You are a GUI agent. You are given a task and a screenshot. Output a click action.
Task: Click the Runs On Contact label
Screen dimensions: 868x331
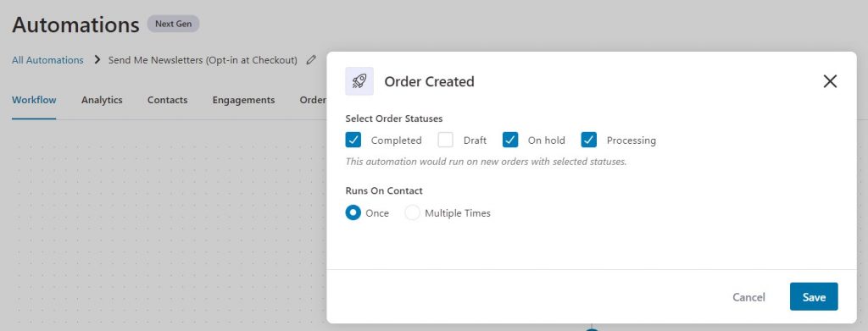pos(384,190)
